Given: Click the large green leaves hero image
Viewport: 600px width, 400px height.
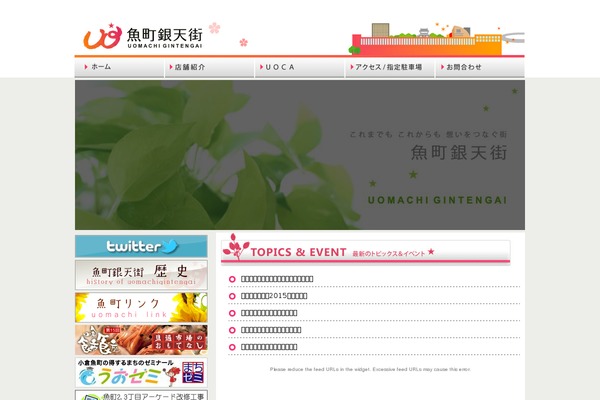Looking at the screenshot, I should coord(300,155).
